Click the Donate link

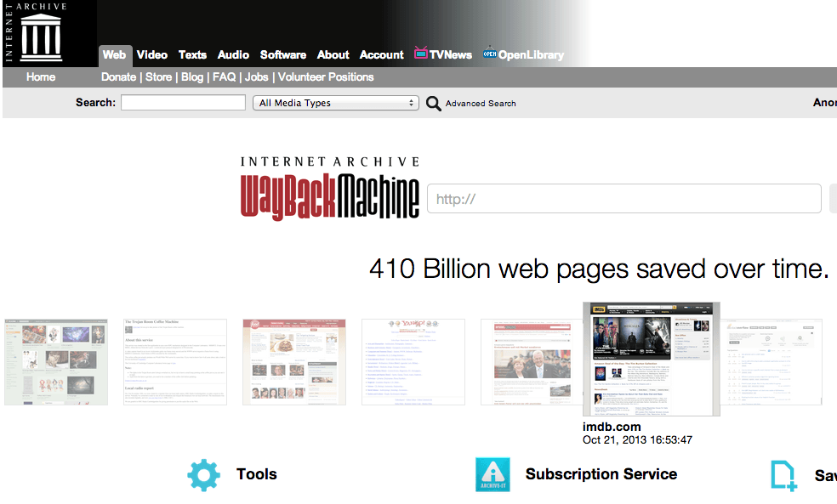click(x=118, y=76)
